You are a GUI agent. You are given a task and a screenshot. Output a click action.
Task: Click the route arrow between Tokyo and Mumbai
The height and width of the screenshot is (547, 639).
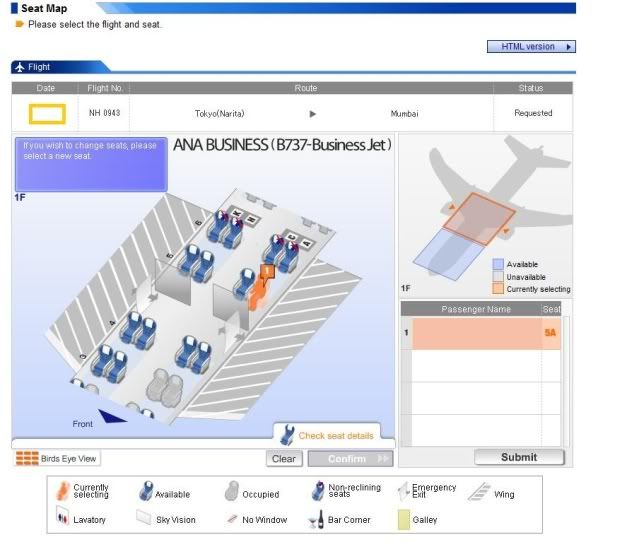coord(313,114)
